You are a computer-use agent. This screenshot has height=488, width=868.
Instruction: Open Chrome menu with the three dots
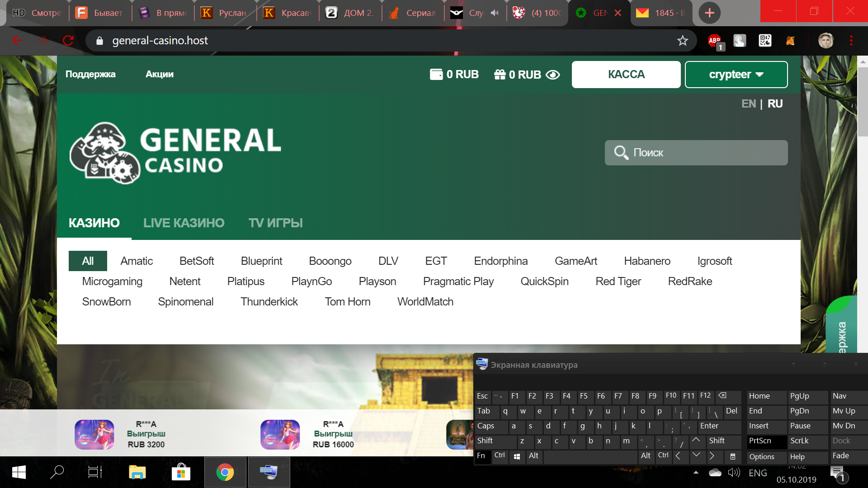pyautogui.click(x=851, y=41)
